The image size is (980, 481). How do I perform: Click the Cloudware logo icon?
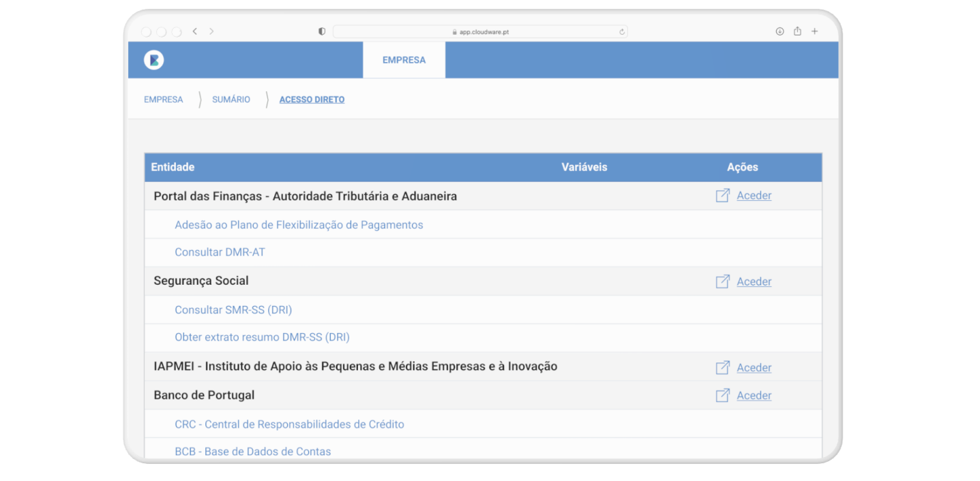coord(154,60)
